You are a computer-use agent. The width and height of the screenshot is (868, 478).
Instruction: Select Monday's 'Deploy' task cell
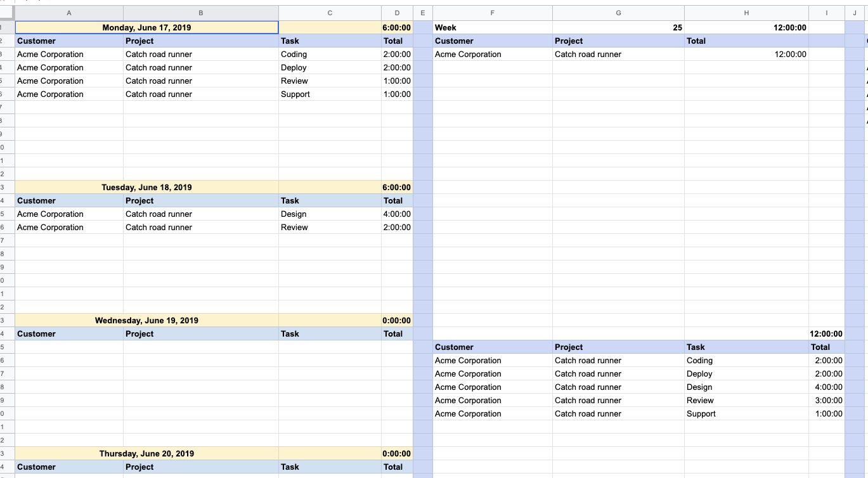pos(330,68)
